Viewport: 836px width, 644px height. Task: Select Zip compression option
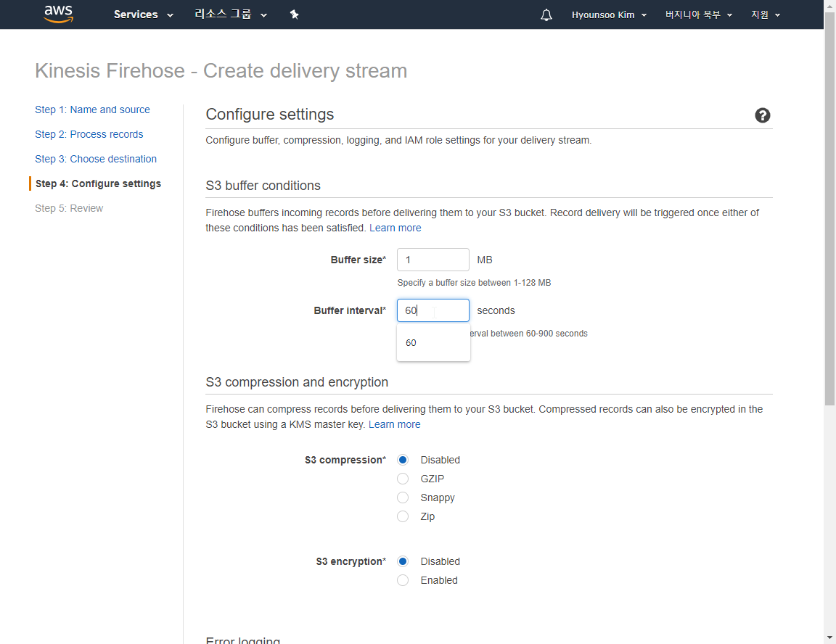(x=403, y=516)
